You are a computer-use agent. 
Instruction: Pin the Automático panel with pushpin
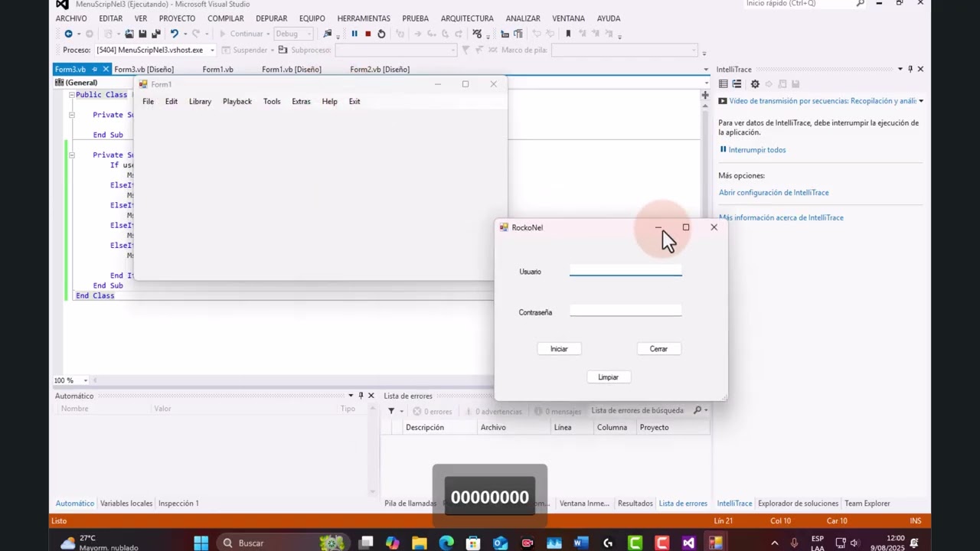click(361, 396)
